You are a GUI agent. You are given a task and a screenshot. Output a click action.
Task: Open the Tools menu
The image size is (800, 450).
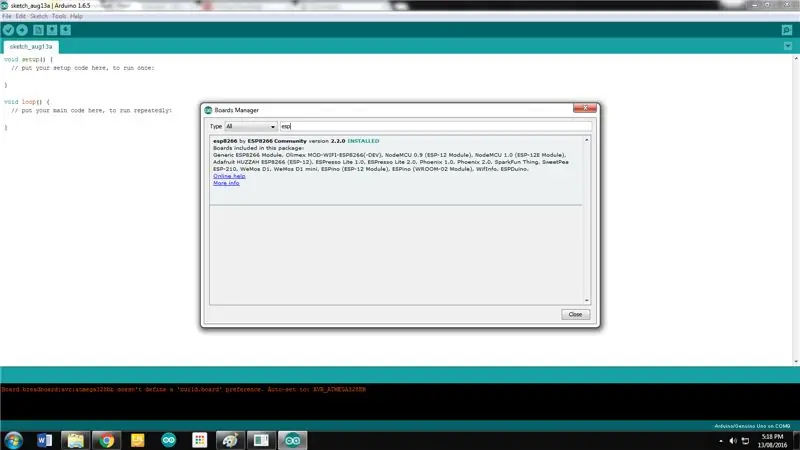tap(59, 16)
